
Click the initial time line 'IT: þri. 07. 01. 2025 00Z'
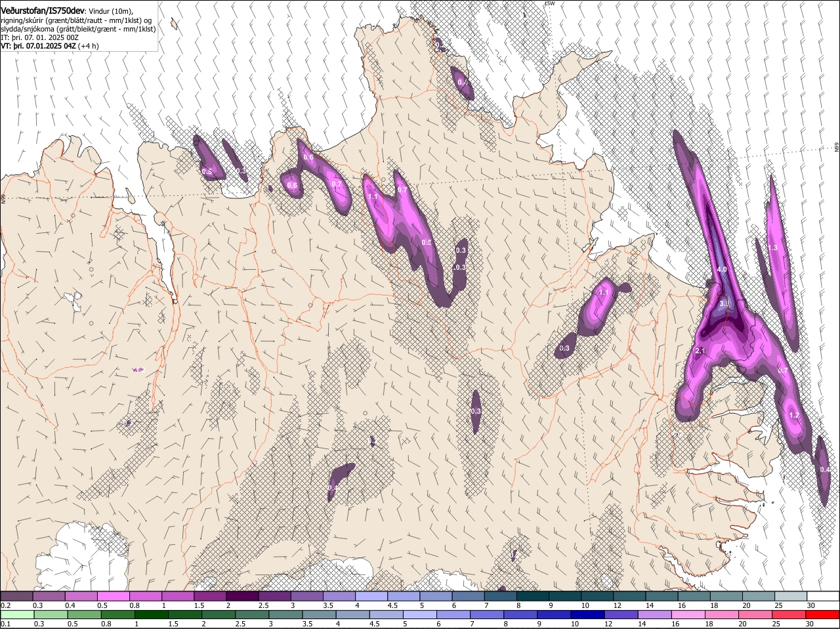40,37
